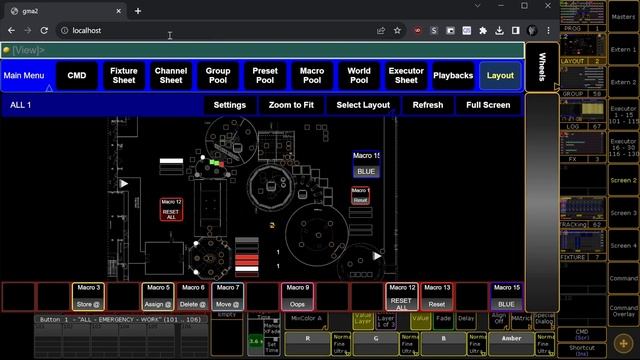This screenshot has width=640, height=360.
Task: Open the Extern 2 screen
Action: point(623,82)
